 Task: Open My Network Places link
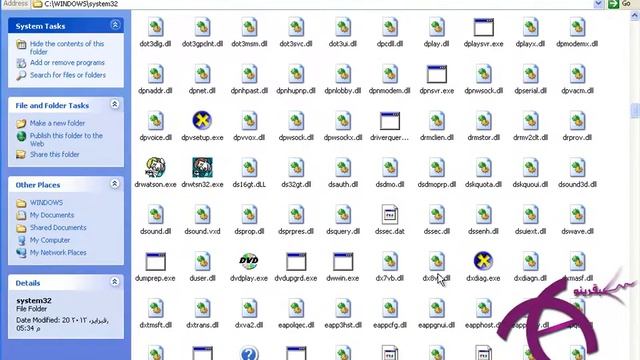58,253
